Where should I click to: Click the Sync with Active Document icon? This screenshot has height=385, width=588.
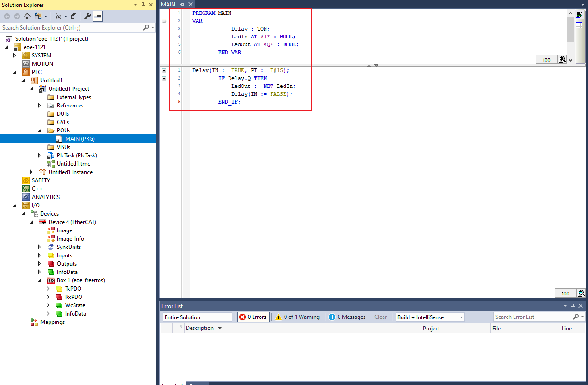(37, 16)
